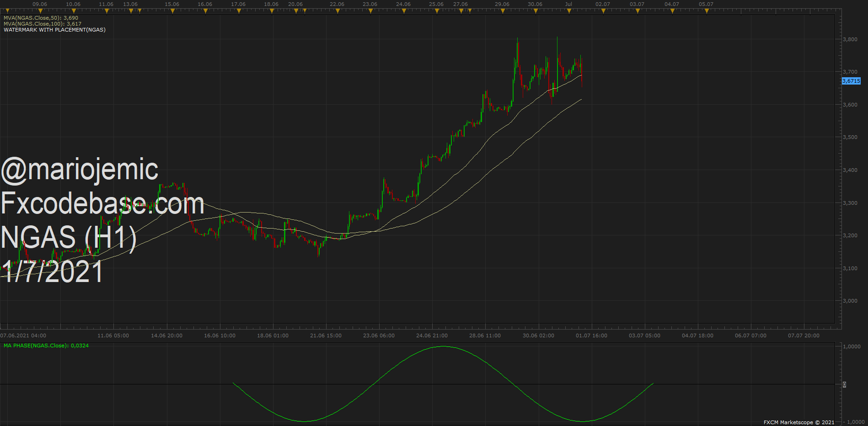Click the day marker under 15.06
The width and height of the screenshot is (868, 426).
pos(172,11)
